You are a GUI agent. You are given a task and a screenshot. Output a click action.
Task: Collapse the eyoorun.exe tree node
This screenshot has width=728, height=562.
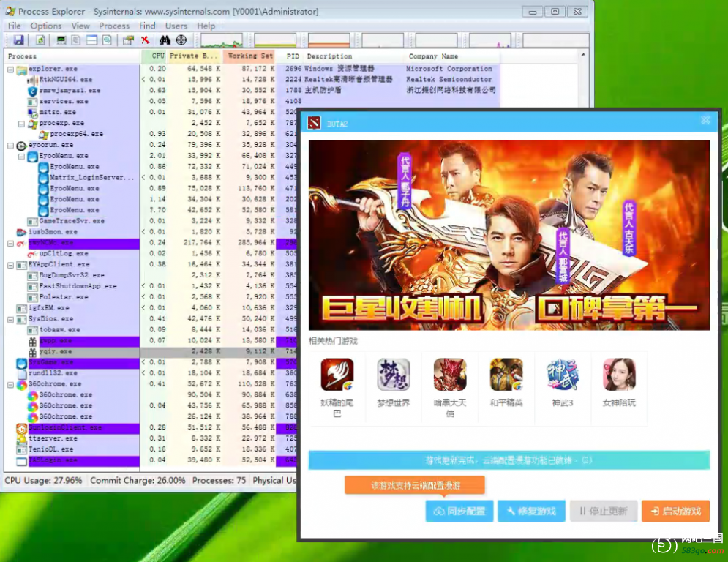click(10, 146)
